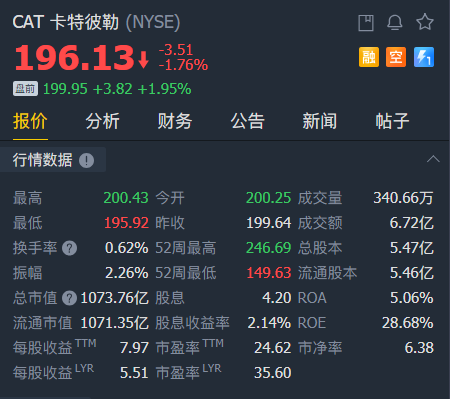This screenshot has height=399, width=450.
Task: Open the 财务 tab
Action: click(175, 121)
